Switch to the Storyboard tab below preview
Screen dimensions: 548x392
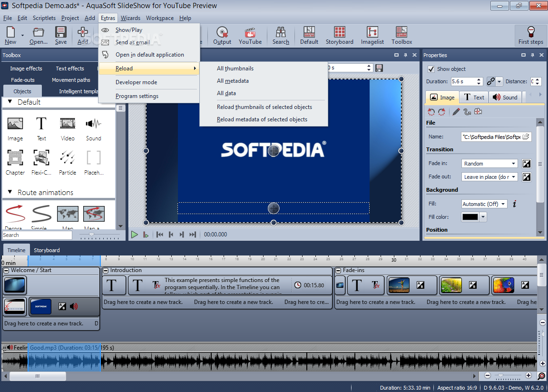pyautogui.click(x=47, y=250)
